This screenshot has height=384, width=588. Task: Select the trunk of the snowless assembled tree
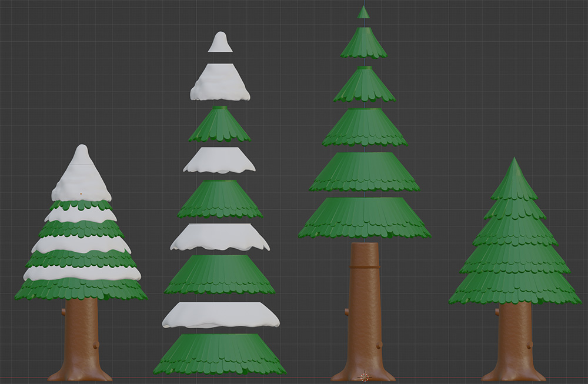[514, 341]
